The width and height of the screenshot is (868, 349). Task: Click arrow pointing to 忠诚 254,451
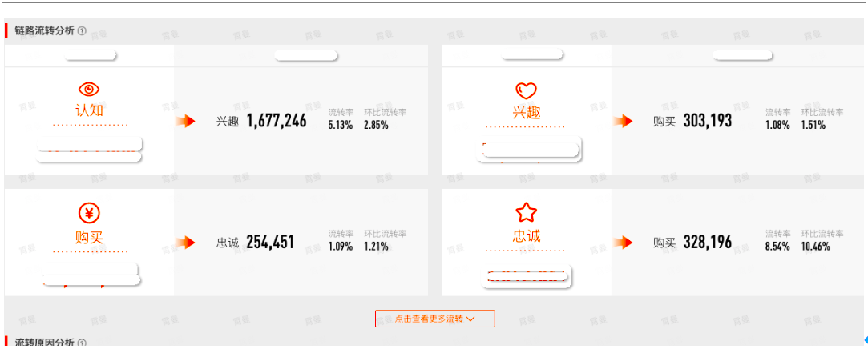185,242
